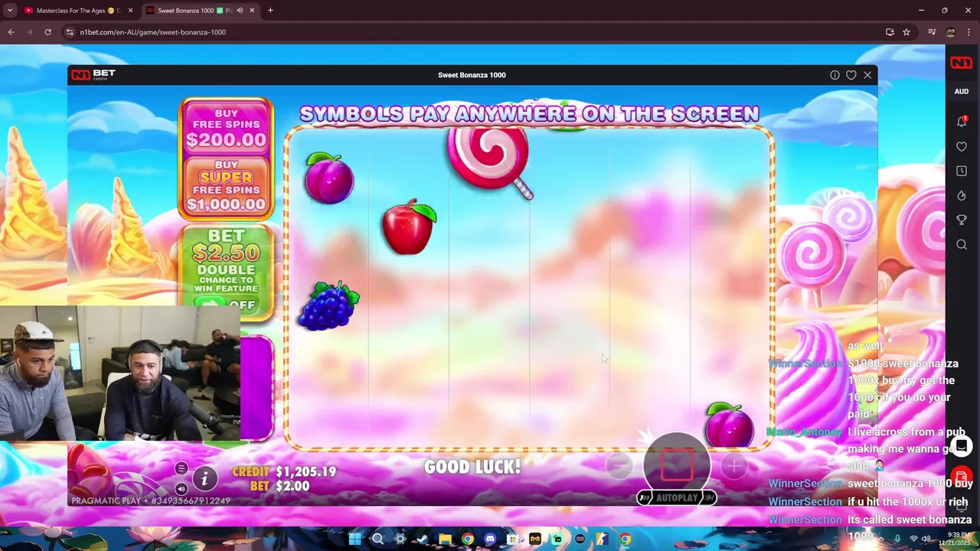Increase bet with plus button

click(733, 465)
